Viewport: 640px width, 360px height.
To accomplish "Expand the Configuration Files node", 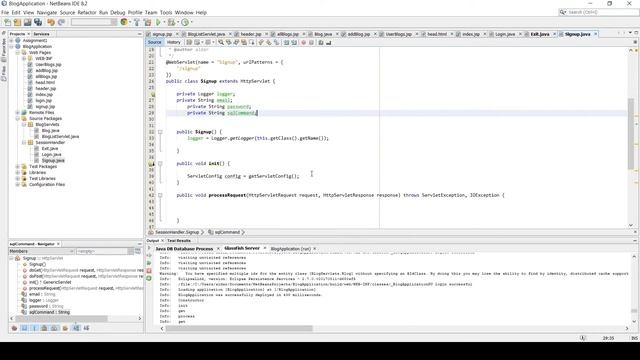I will click(18, 184).
